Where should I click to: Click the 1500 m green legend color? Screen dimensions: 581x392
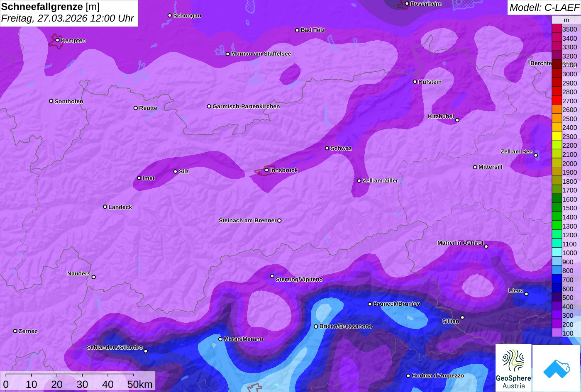point(557,208)
